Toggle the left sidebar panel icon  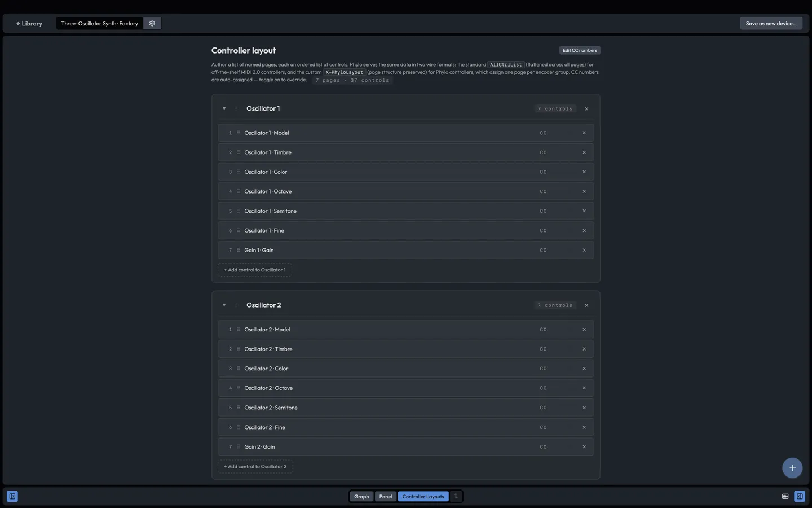point(12,496)
